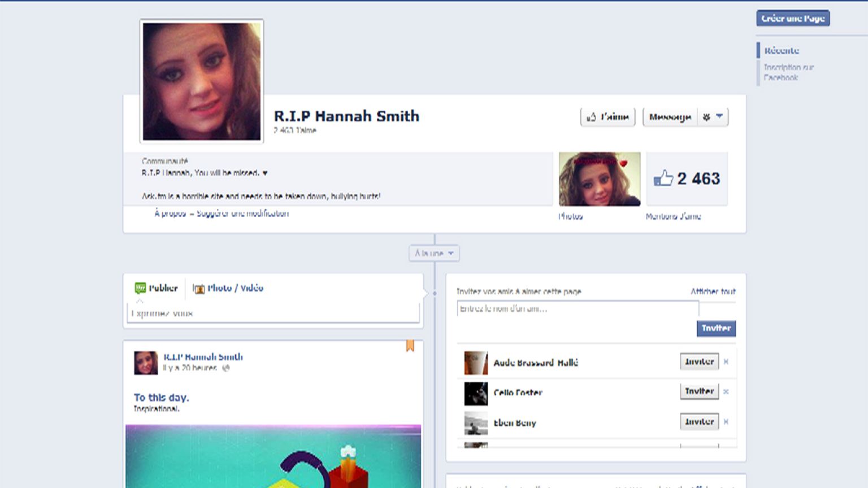The height and width of the screenshot is (488, 868).
Task: Click the 2 463 J'aime count text
Action: coord(295,130)
